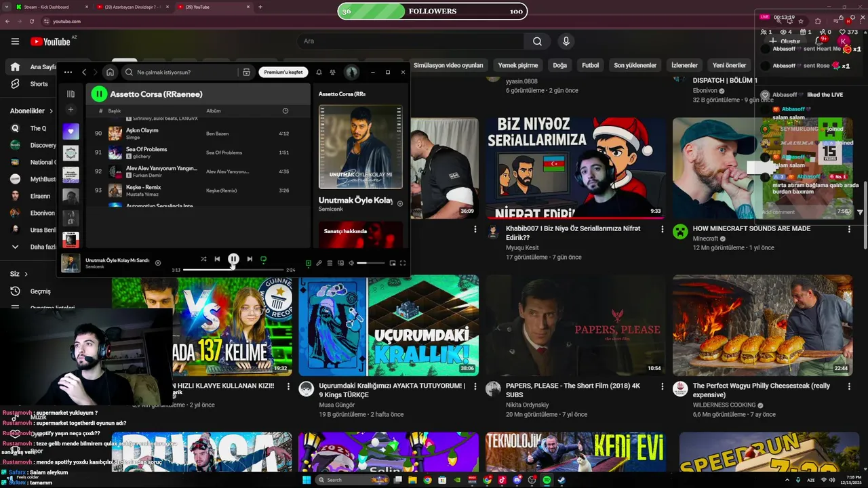Select Simülasyon video oyunları filter chip
Viewport: 868px width, 488px height.
tap(448, 65)
